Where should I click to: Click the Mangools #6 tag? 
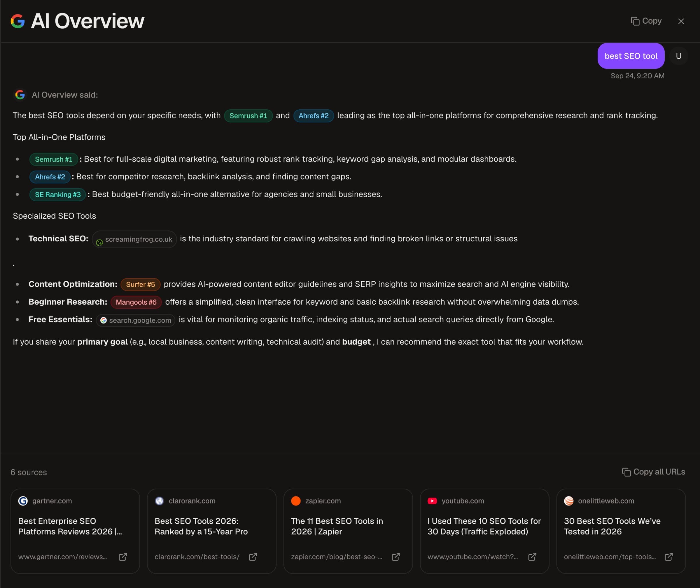[x=136, y=302]
